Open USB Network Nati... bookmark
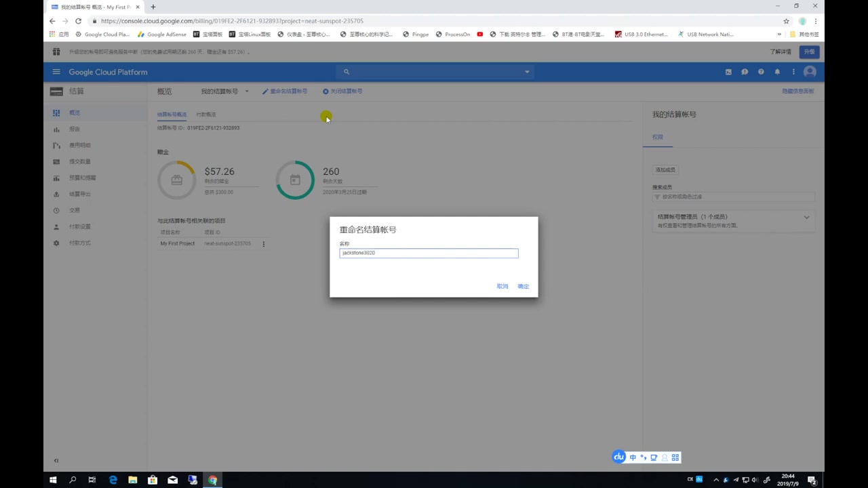The width and height of the screenshot is (868, 488). pyautogui.click(x=706, y=34)
